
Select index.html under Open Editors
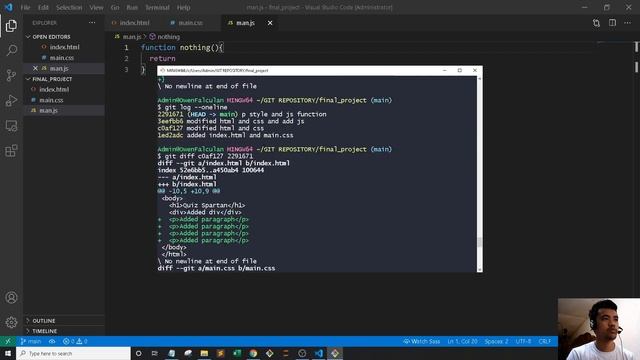pyautogui.click(x=64, y=47)
